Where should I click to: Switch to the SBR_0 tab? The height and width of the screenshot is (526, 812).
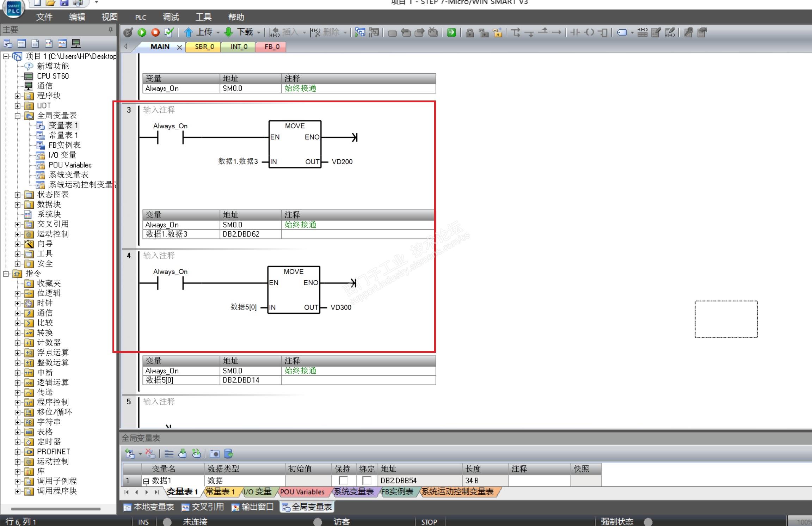pyautogui.click(x=204, y=47)
